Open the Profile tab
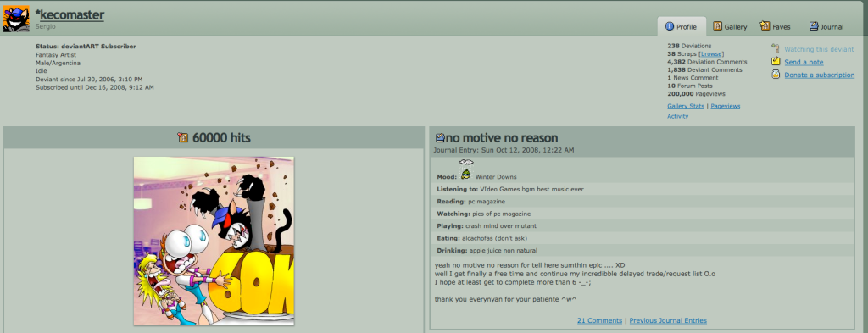The width and height of the screenshot is (868, 333). click(682, 26)
